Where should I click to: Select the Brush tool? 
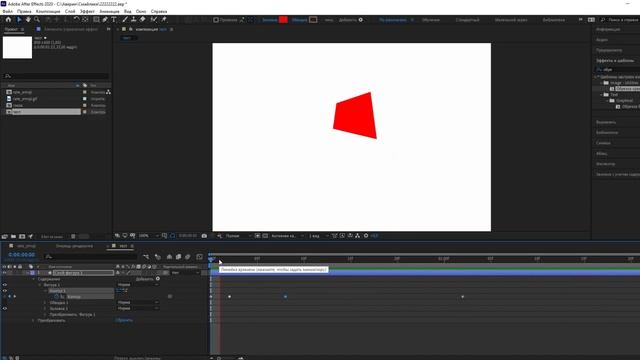click(125, 20)
